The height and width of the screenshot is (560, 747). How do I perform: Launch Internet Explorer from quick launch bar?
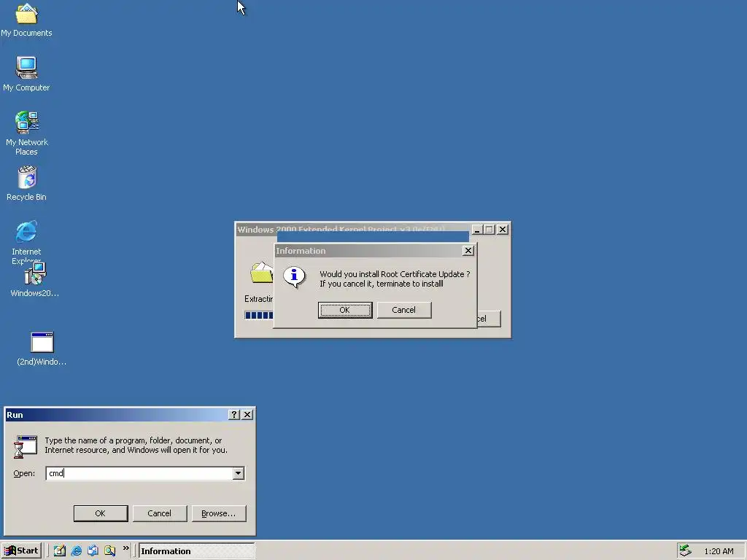click(76, 551)
